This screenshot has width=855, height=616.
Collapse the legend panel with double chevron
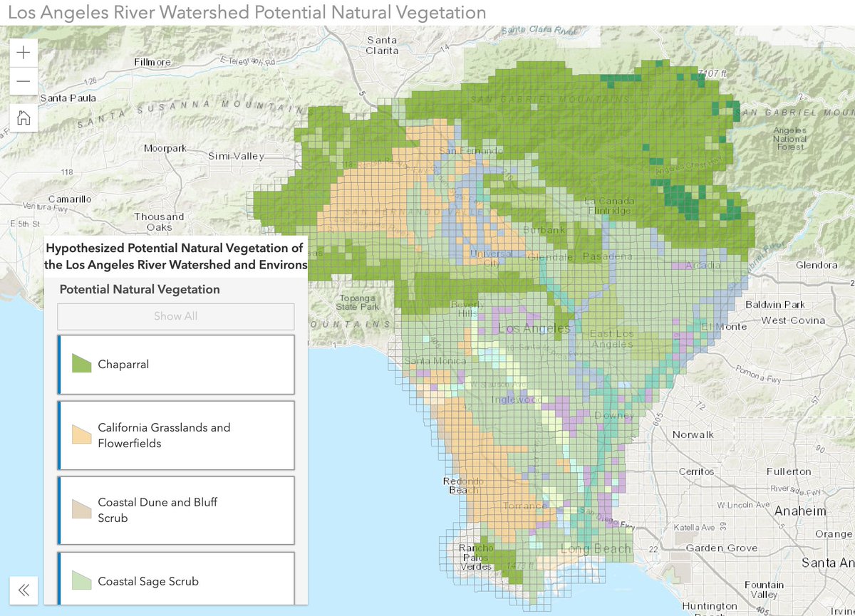pyautogui.click(x=24, y=590)
